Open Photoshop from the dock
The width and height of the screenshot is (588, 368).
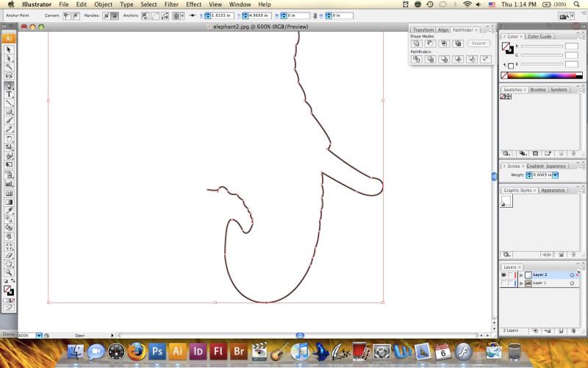157,350
